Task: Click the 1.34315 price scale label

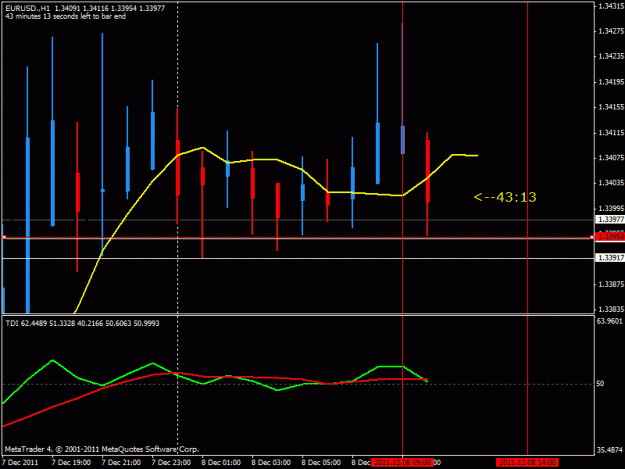Action: 611,6
